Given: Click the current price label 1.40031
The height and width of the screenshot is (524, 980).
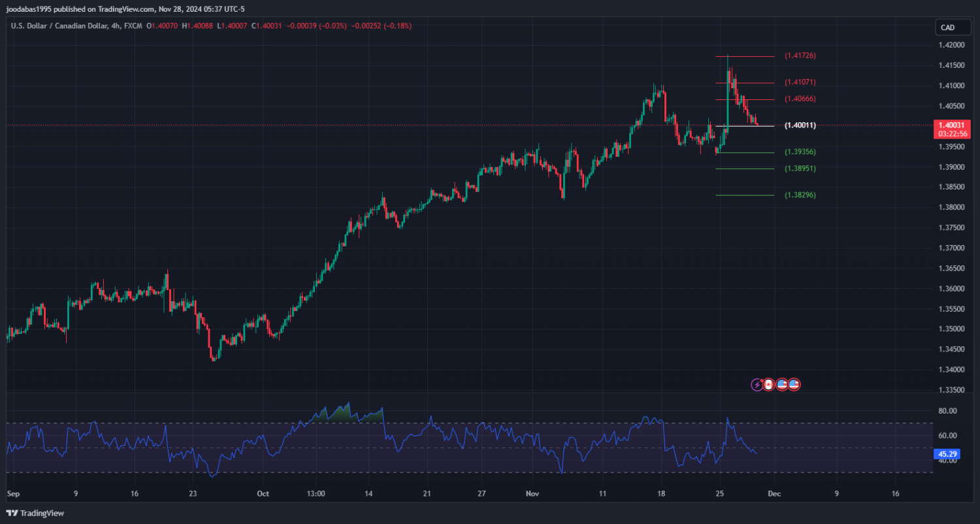Looking at the screenshot, I should pos(952,125).
